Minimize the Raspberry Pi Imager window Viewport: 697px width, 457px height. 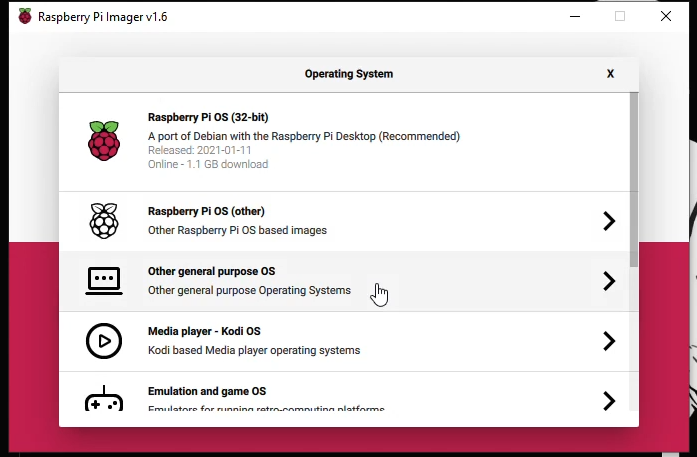pos(575,16)
